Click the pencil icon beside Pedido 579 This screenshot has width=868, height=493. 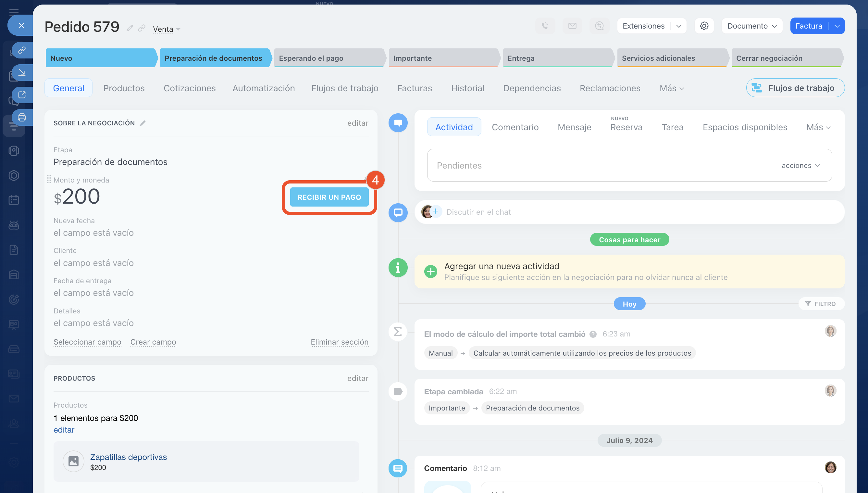click(130, 28)
